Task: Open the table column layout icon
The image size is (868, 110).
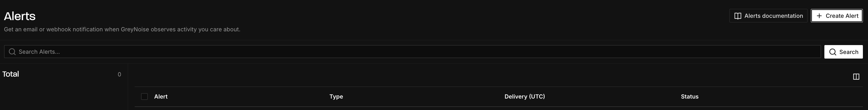Action: 856,77
